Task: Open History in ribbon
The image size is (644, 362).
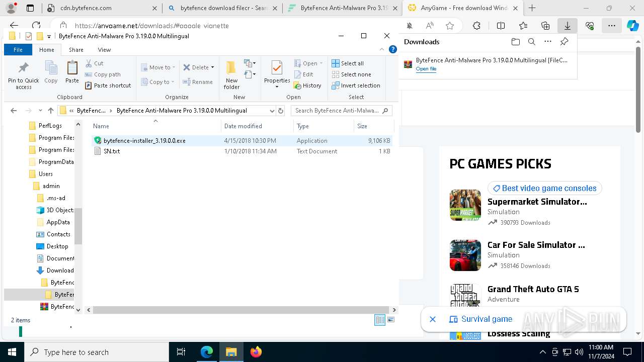Action: click(x=307, y=85)
